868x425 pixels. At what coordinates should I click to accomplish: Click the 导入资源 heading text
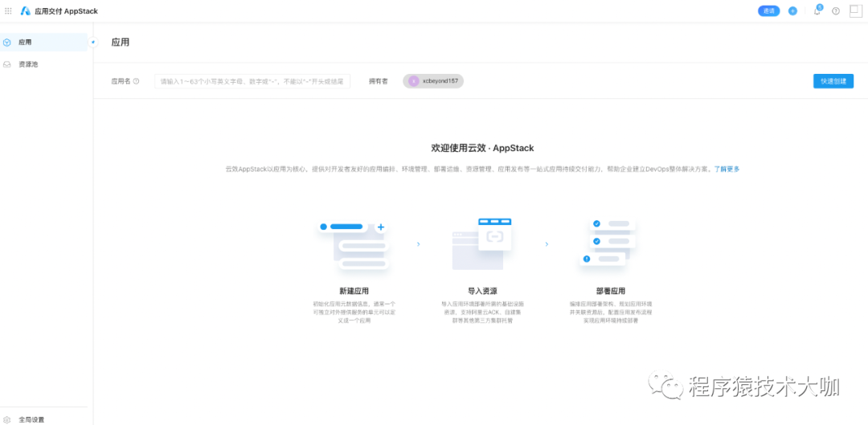point(482,291)
